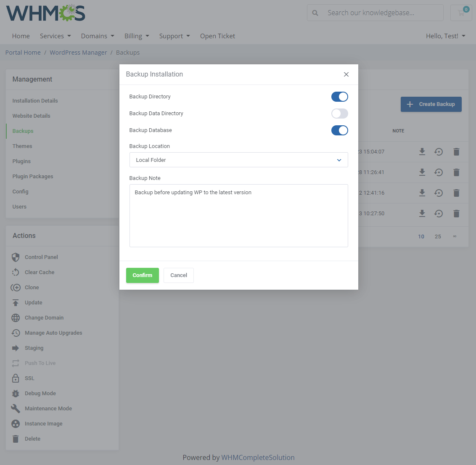Open the Hello, Test! account dropdown
Viewport: 476px width, 465px height.
coord(445,36)
